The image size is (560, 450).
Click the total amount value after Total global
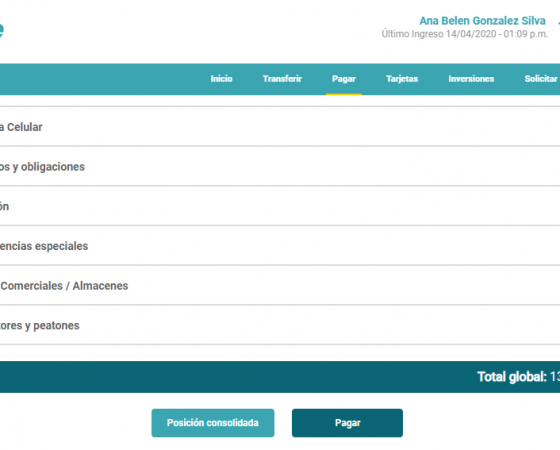(555, 377)
